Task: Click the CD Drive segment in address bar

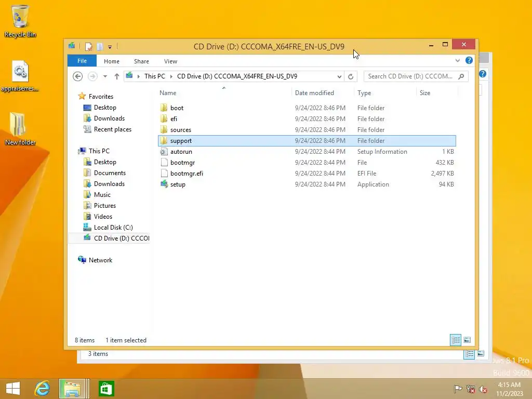Action: pos(237,76)
